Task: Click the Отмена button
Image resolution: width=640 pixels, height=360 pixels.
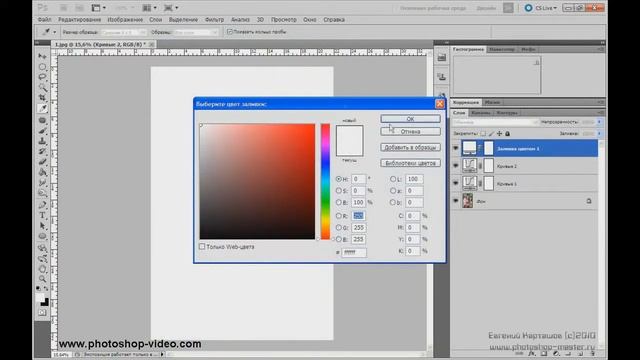Action: pos(410,131)
